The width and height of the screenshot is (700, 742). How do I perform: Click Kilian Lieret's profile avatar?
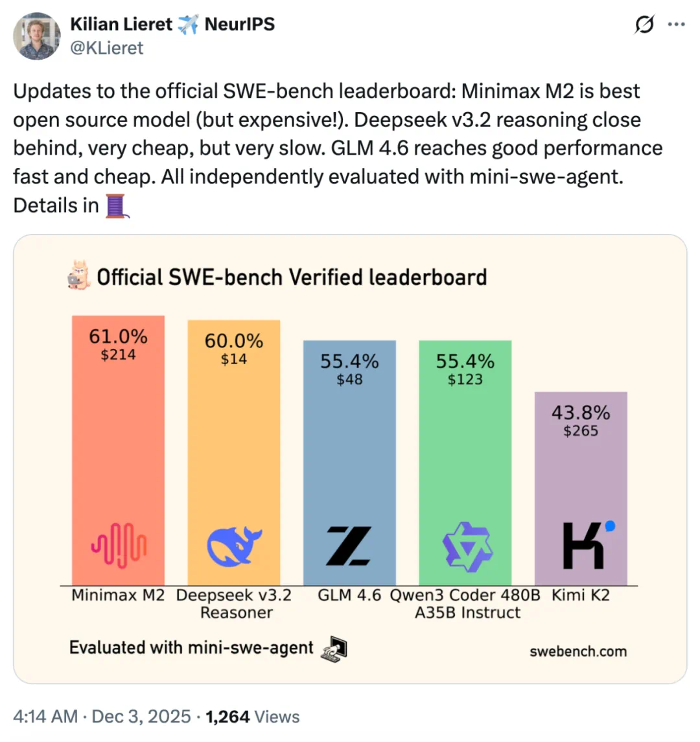pyautogui.click(x=37, y=37)
